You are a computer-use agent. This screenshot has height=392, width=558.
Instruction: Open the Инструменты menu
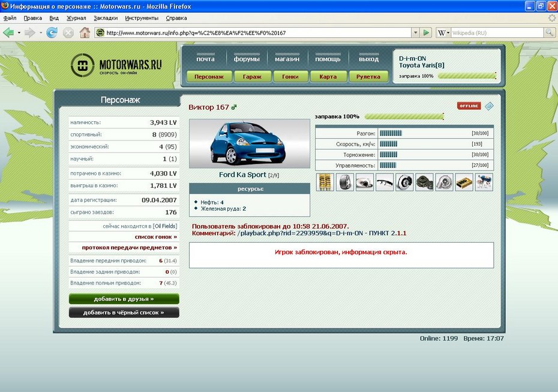coord(142,18)
